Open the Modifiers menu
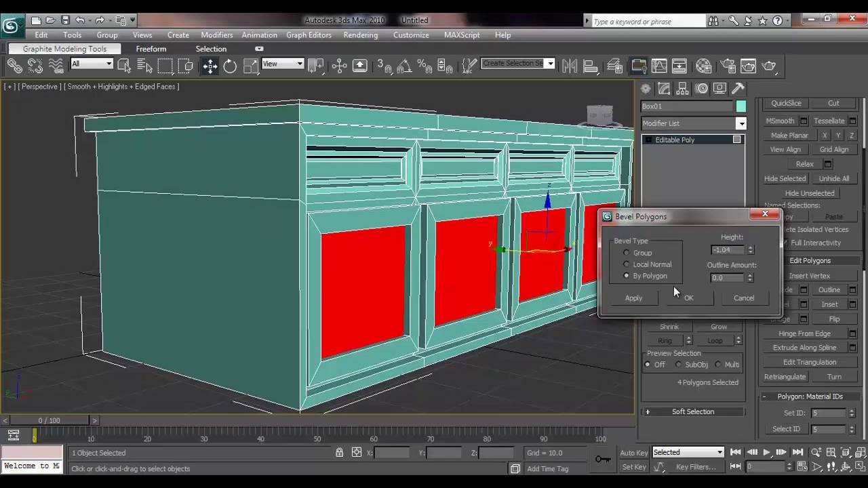 217,35
